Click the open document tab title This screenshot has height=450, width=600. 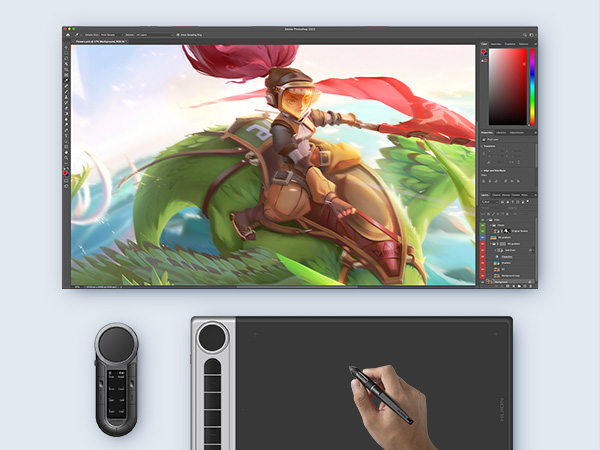(x=101, y=41)
